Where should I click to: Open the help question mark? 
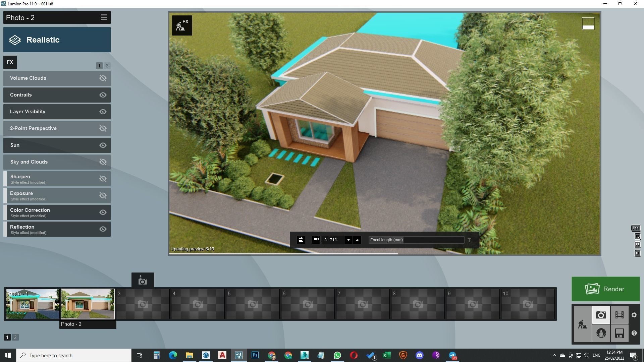point(634,333)
